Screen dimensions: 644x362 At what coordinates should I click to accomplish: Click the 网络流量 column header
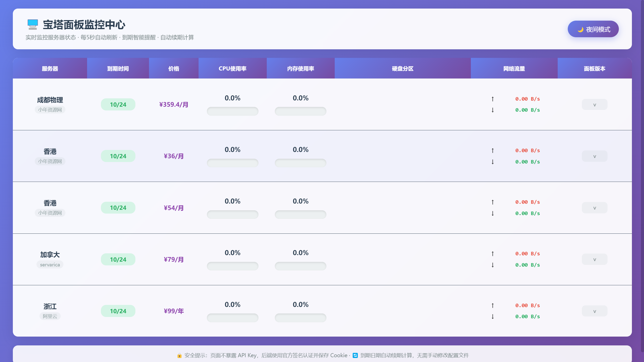(x=514, y=68)
